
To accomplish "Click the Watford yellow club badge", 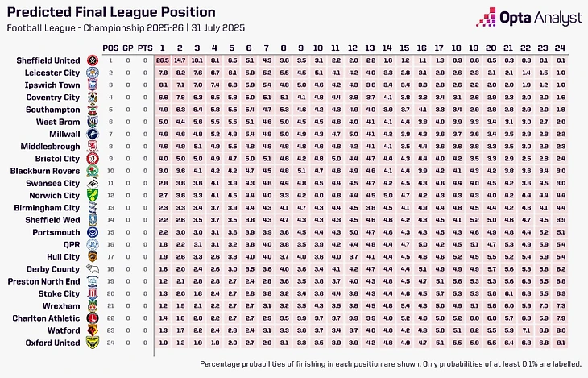I will [93, 330].
